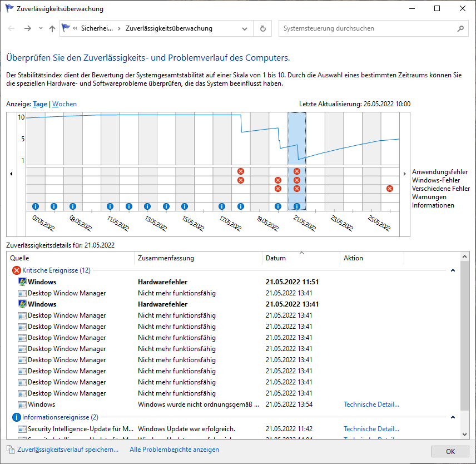Select Windows Hardwarefehler row at 11:51
476x464 pixels.
[233, 282]
